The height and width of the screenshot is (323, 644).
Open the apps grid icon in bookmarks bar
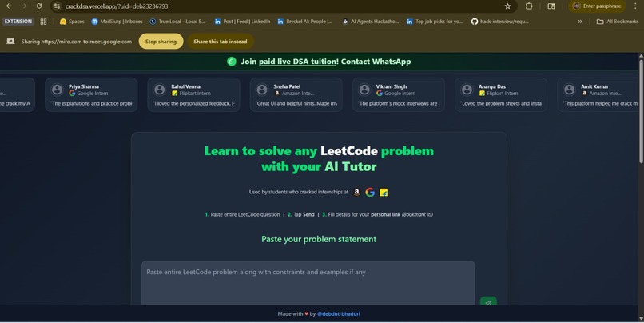(x=43, y=22)
